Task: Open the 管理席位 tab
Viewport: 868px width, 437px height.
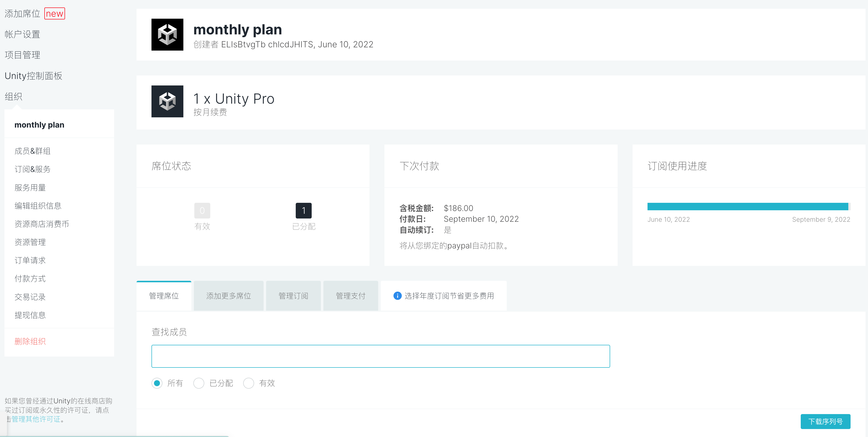Action: (x=164, y=296)
